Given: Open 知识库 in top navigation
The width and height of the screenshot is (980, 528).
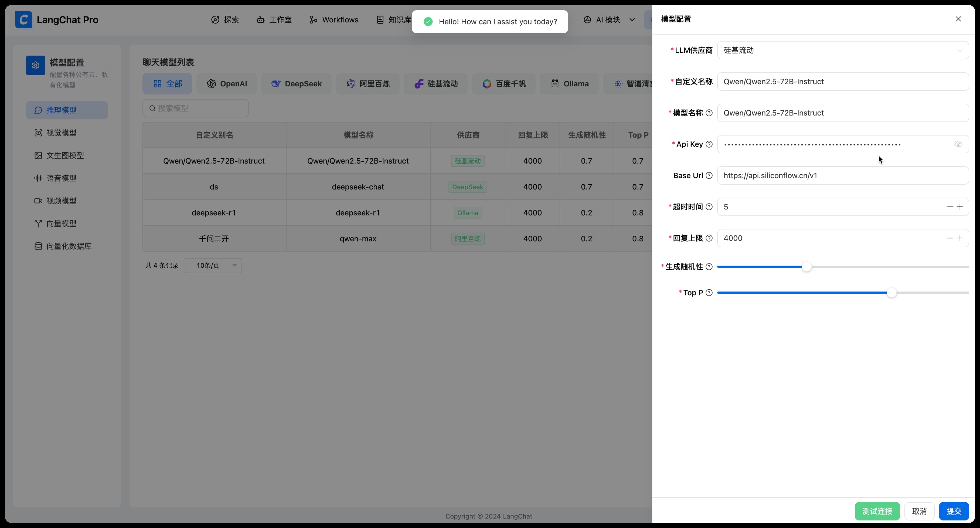Looking at the screenshot, I should [394, 20].
